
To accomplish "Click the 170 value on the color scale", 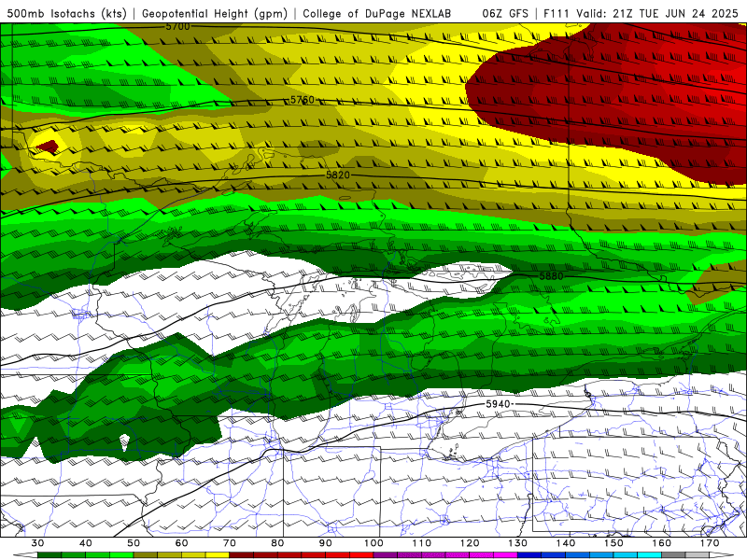I will (710, 543).
